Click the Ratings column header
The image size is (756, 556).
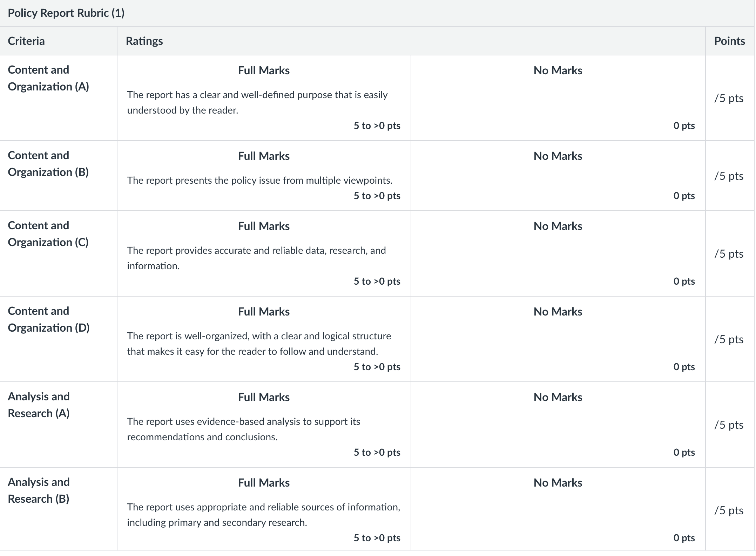pos(144,41)
